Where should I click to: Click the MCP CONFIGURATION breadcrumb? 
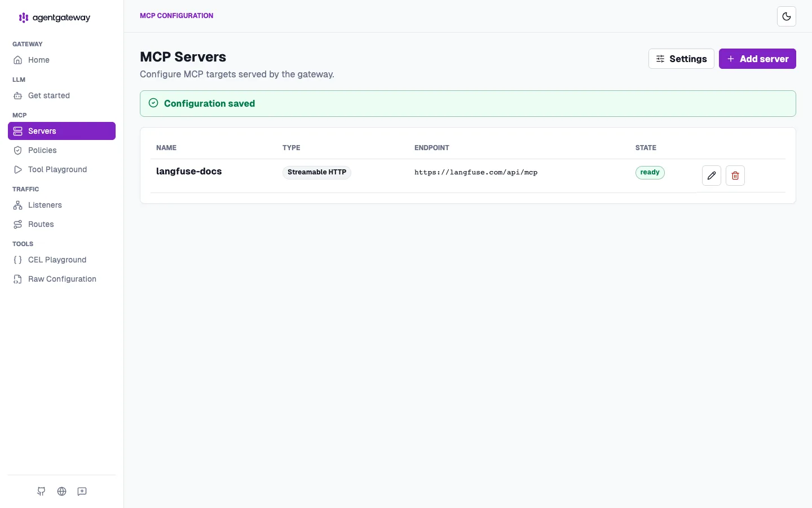click(x=176, y=16)
